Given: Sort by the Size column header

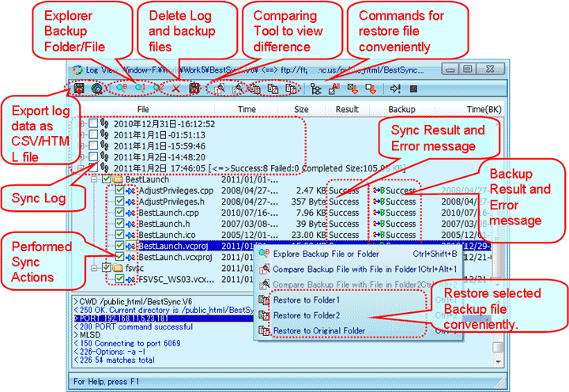Looking at the screenshot, I should 301,109.
